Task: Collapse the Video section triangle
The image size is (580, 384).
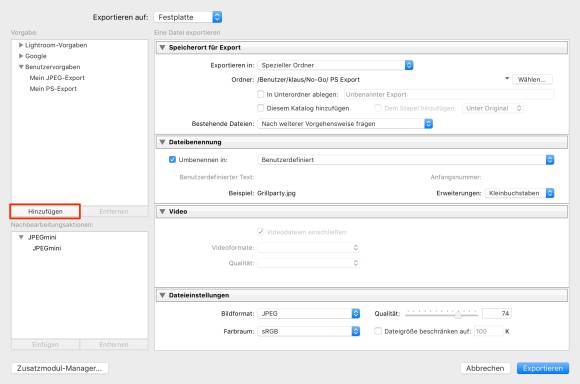Action: 162,212
